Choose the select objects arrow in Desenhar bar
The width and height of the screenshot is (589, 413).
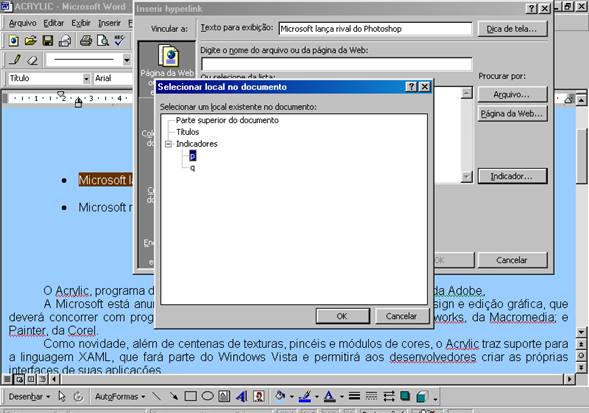pos(62,396)
